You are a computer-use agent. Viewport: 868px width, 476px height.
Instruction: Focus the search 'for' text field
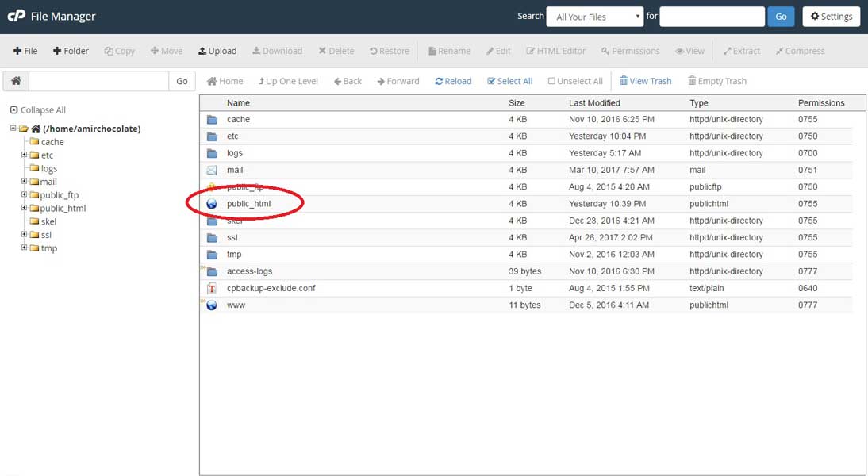pos(712,17)
